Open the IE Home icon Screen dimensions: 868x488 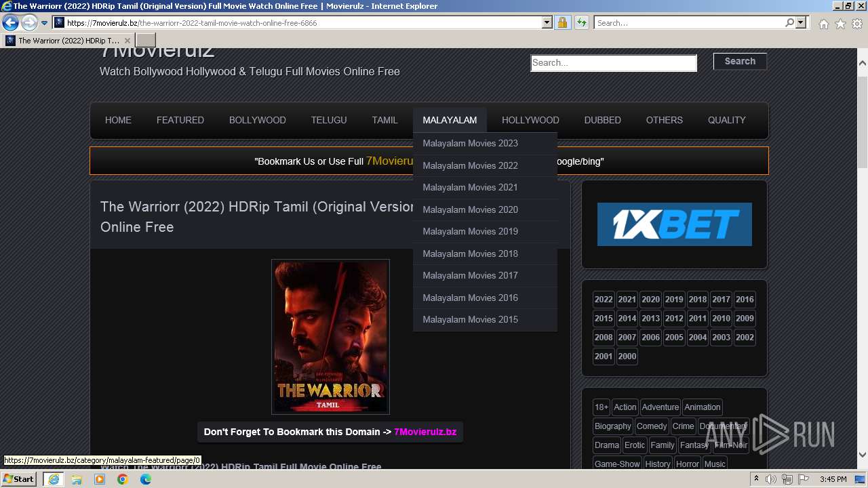[x=823, y=24]
